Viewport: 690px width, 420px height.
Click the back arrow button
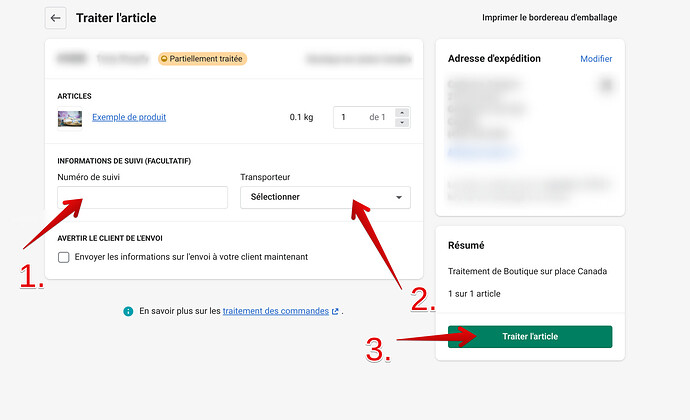[56, 18]
